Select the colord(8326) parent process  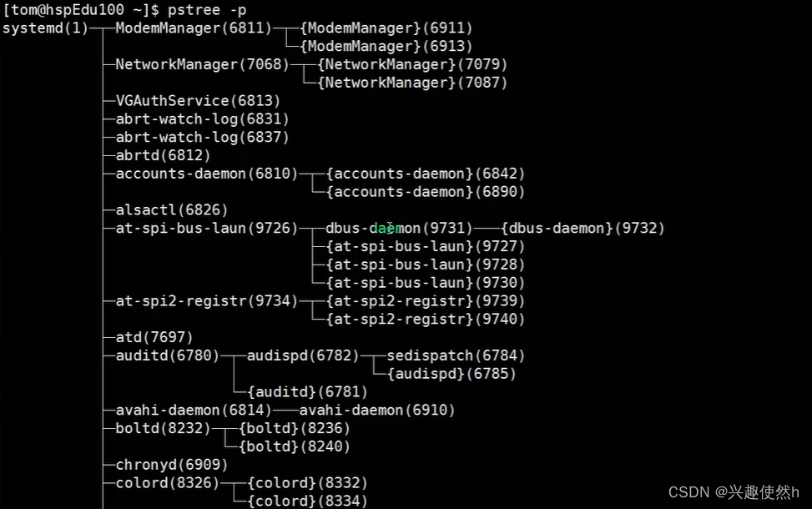coord(167,483)
